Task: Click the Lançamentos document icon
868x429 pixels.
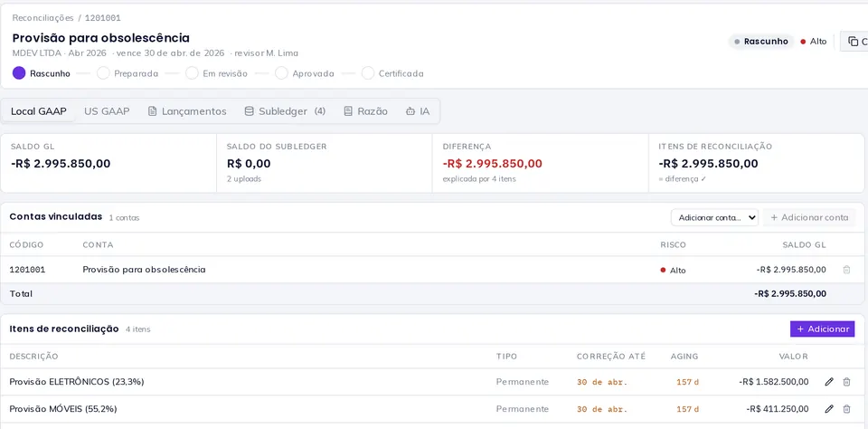Action: pos(152,111)
